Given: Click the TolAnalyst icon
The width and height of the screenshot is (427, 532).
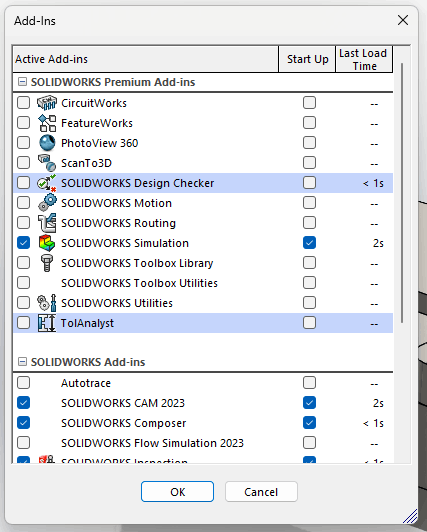Looking at the screenshot, I should coord(47,323).
